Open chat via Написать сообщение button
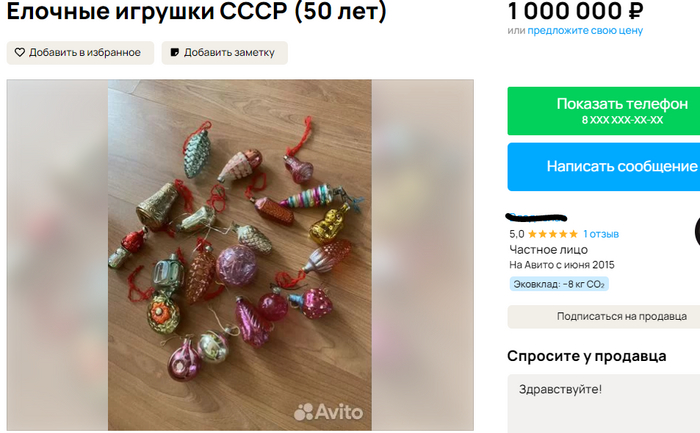Viewport: 700px width, 433px height. tap(604, 167)
